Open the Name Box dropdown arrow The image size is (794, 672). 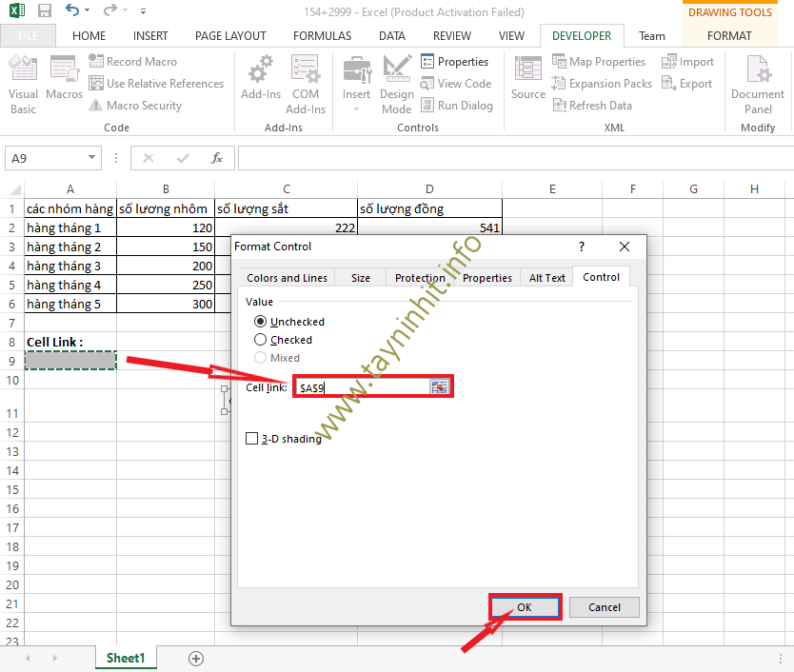pos(91,158)
